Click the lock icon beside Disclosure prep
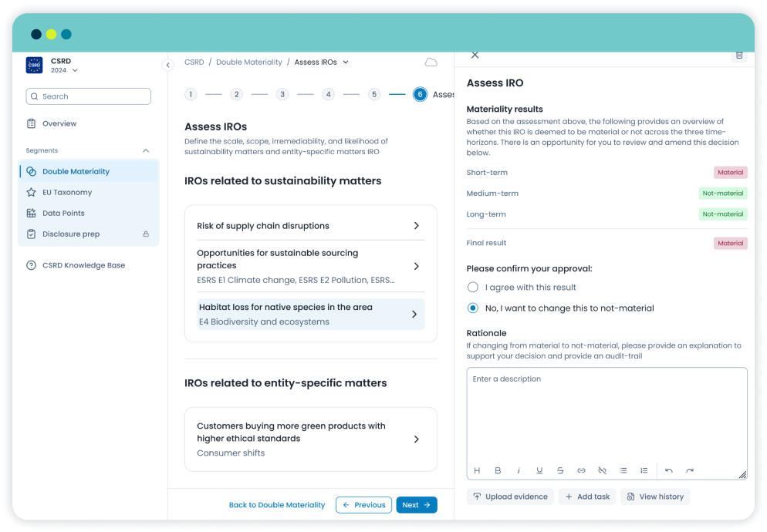This screenshot has height=532, width=767. tap(146, 234)
